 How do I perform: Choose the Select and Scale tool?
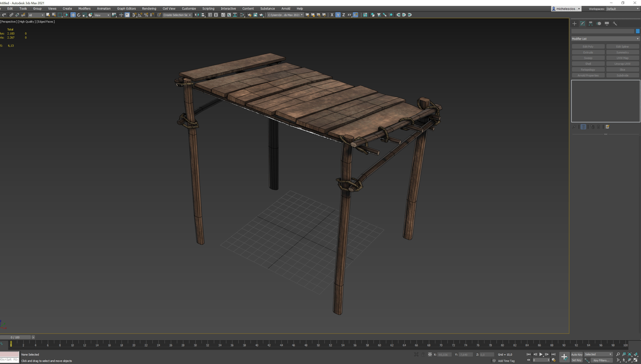tap(85, 15)
